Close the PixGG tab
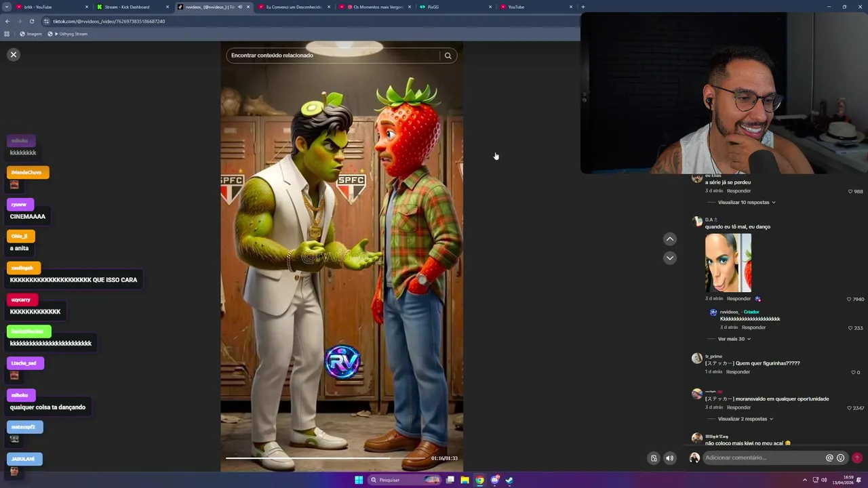Image resolution: width=868 pixels, height=488 pixels. (490, 7)
